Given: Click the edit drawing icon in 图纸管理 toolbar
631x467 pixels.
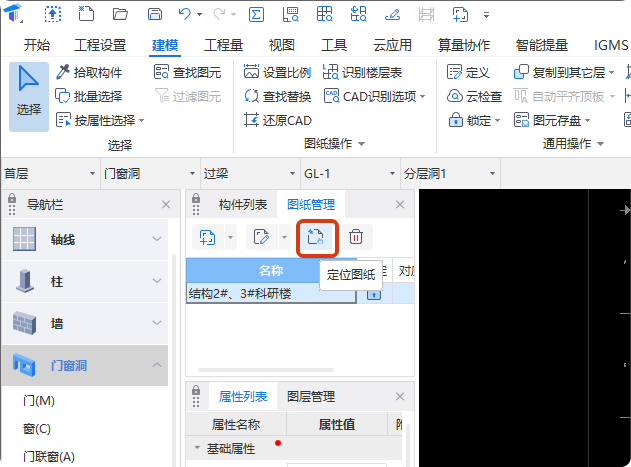Looking at the screenshot, I should pos(261,237).
